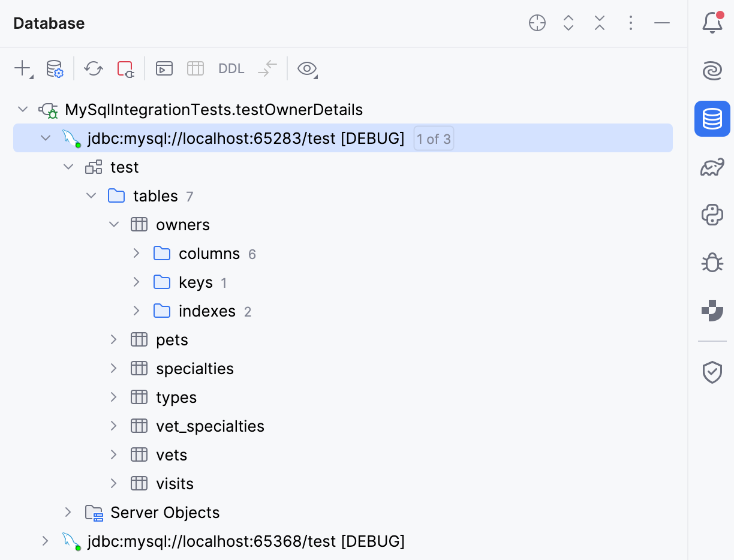Expand the pets table

pyautogui.click(x=114, y=339)
